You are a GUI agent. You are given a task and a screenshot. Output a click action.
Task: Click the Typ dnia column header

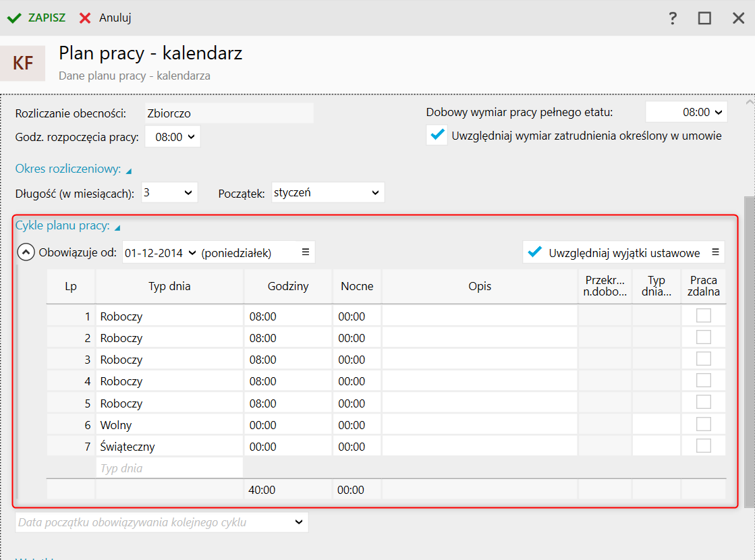click(169, 286)
